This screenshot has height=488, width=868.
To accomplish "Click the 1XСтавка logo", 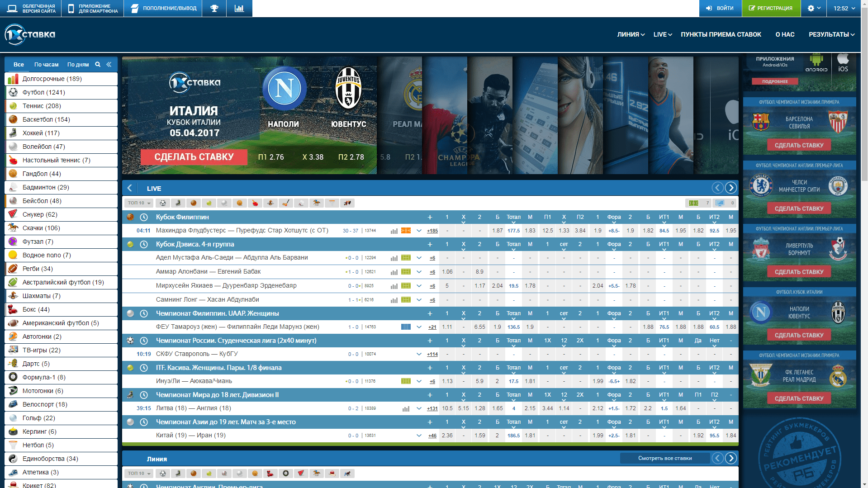I will click(x=30, y=34).
